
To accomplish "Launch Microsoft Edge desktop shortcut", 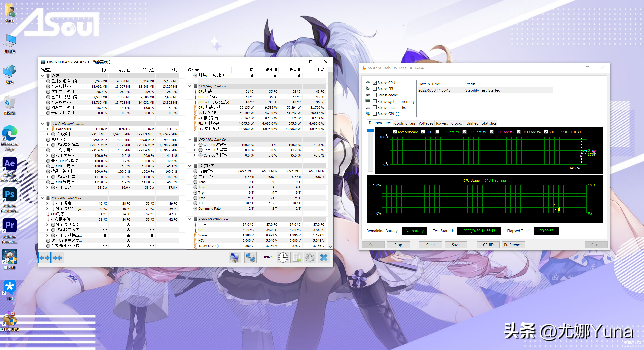I will click(10, 138).
